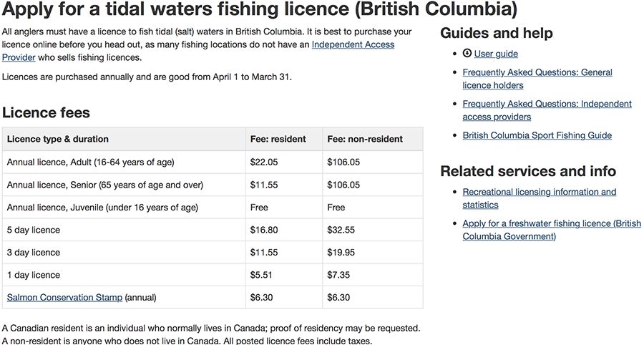Screen dimensions: 644x345
Task: Open the User guide link
Action: [496, 54]
